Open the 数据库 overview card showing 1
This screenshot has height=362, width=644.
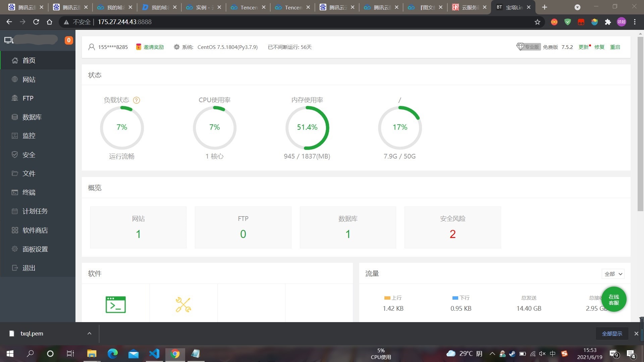click(x=348, y=227)
